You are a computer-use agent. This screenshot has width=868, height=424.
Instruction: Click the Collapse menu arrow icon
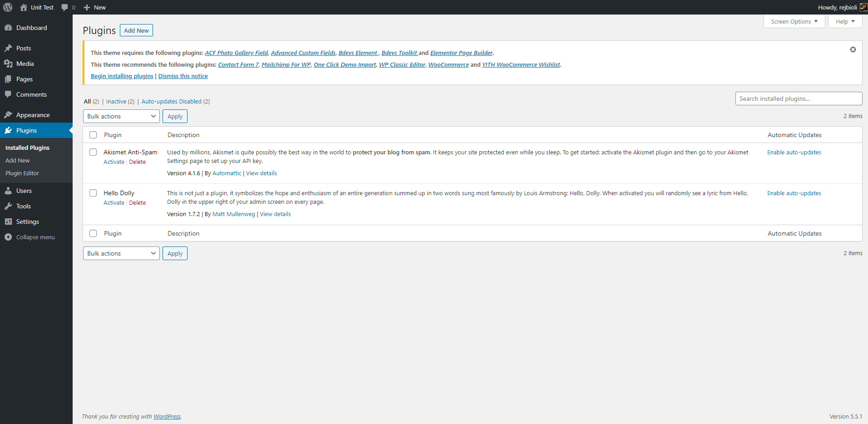pos(8,237)
